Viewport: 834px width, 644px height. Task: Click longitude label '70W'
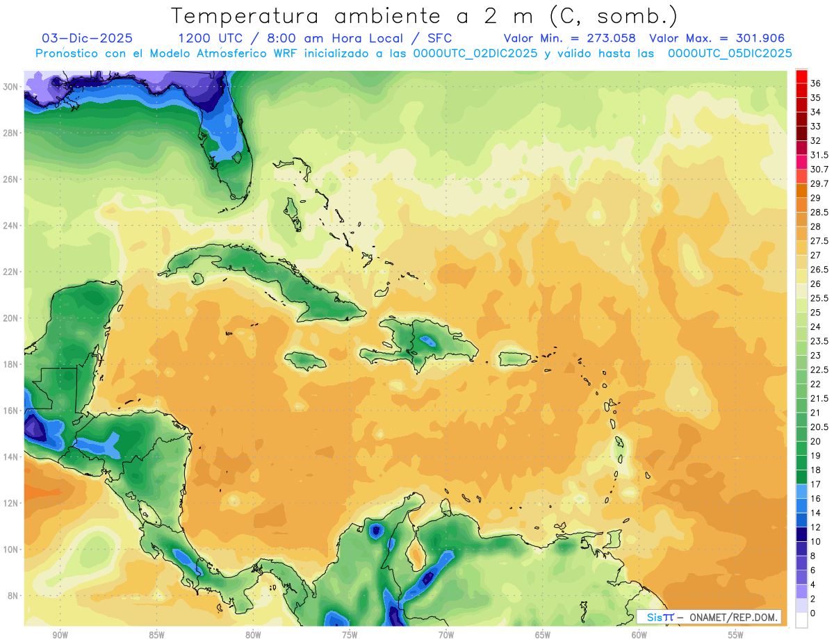click(x=446, y=636)
